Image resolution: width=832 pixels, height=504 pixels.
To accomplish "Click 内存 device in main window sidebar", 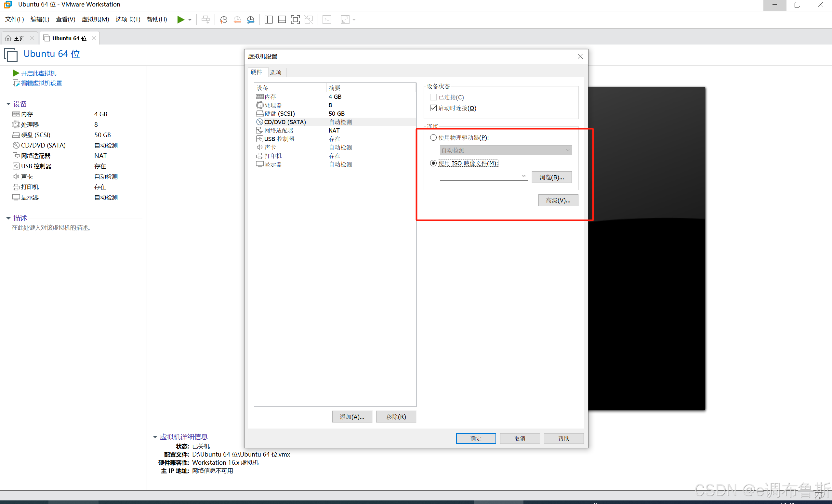I will tap(27, 114).
